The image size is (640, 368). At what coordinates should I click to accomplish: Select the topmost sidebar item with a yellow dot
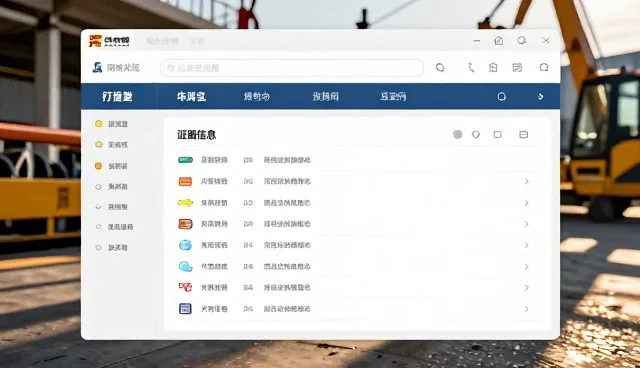(111, 124)
